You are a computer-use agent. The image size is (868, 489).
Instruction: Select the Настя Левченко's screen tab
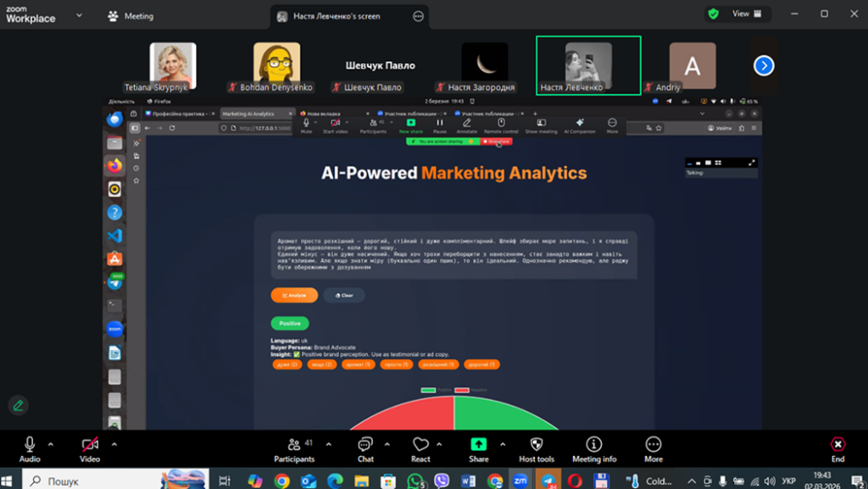[x=337, y=16]
